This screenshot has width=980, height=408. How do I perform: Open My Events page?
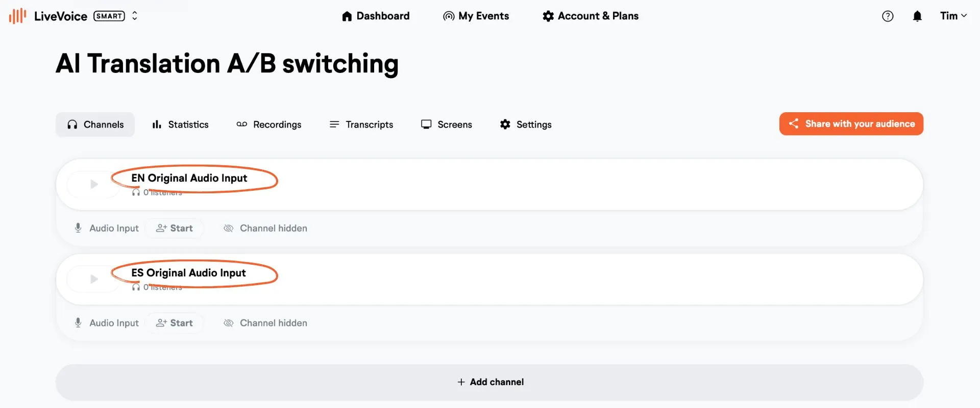click(x=476, y=16)
